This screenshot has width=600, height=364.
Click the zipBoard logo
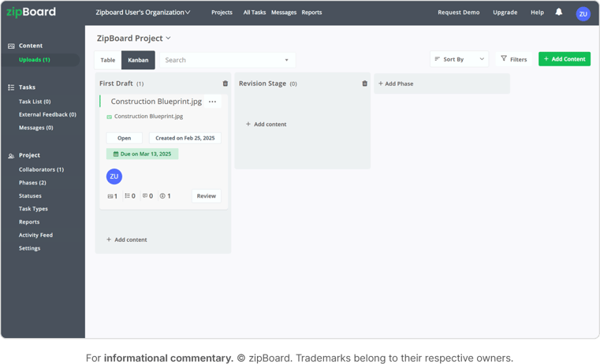tap(31, 12)
